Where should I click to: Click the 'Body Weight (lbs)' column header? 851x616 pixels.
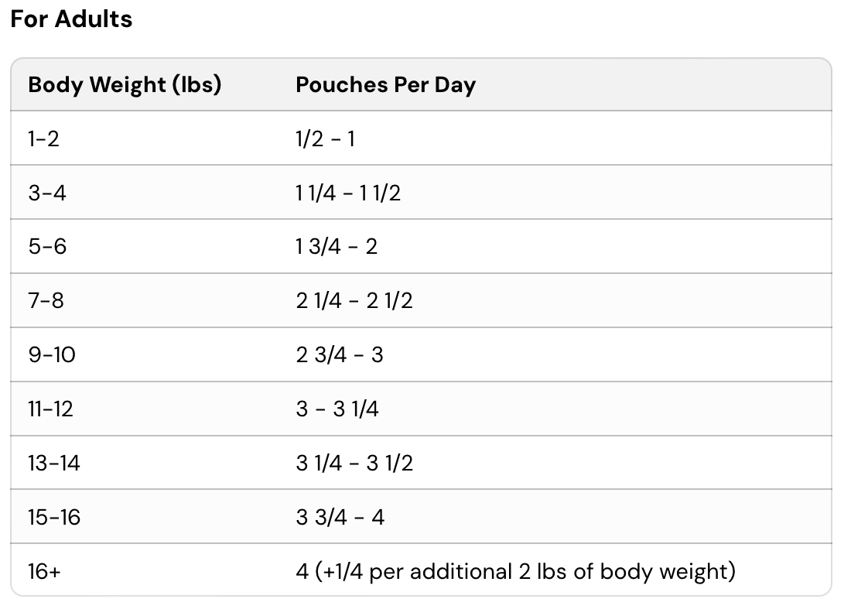click(125, 84)
